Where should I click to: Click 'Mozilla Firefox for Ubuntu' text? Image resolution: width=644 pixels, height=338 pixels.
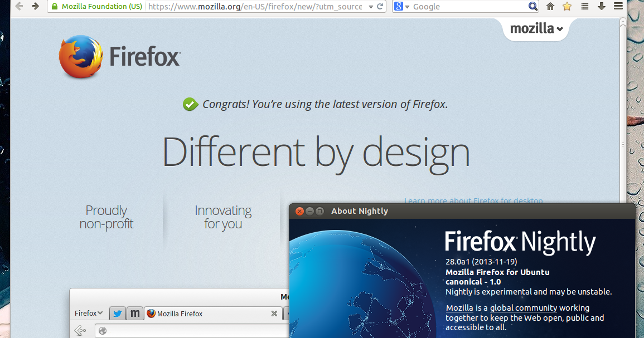coord(497,272)
